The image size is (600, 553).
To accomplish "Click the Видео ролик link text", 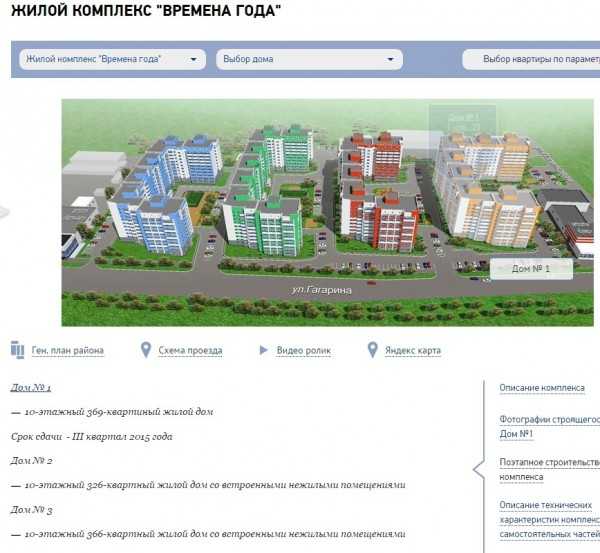I will pos(303,351).
